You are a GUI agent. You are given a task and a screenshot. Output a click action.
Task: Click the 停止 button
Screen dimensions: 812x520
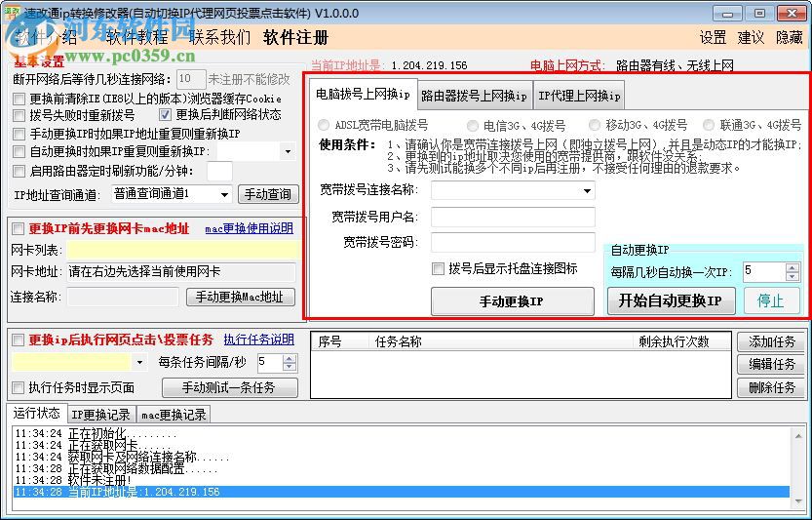[x=771, y=300]
